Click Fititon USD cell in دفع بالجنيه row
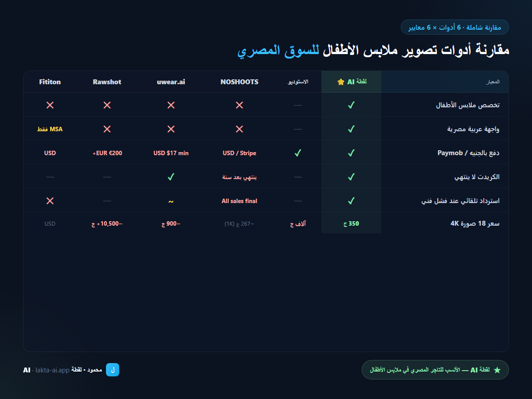Screen dimensions: 532x399 (x=50, y=153)
